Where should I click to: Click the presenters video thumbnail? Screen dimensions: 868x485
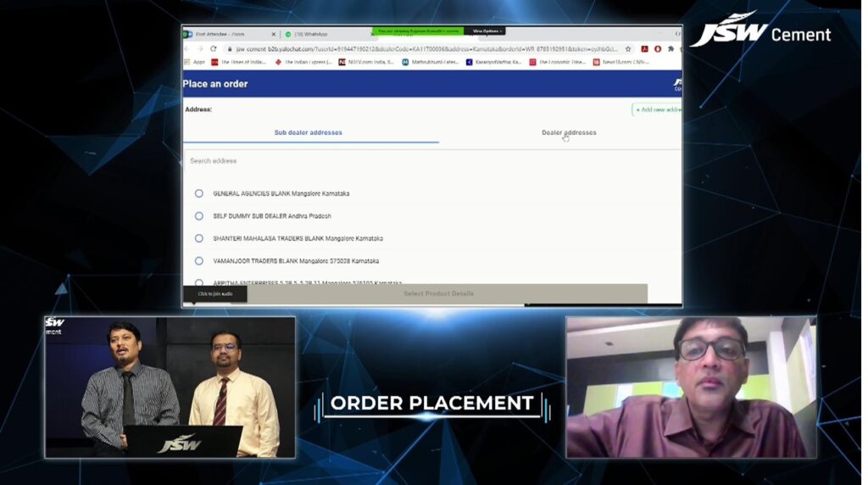170,387
